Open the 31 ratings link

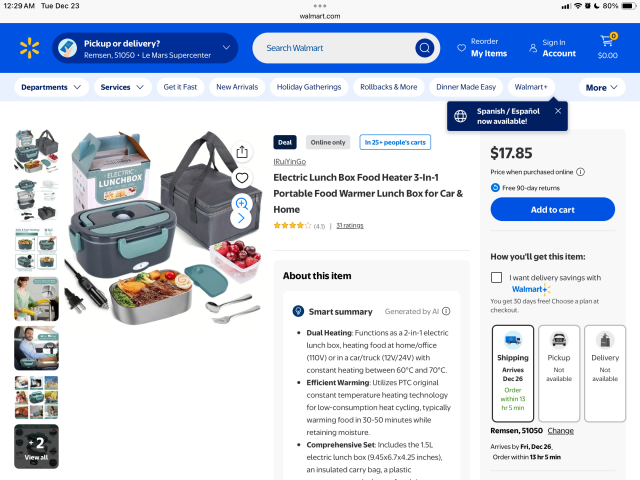click(350, 225)
